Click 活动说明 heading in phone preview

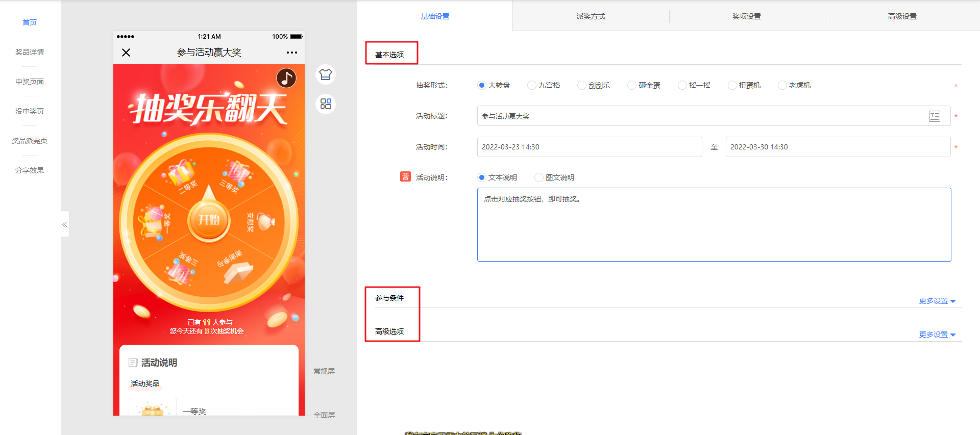coord(159,363)
